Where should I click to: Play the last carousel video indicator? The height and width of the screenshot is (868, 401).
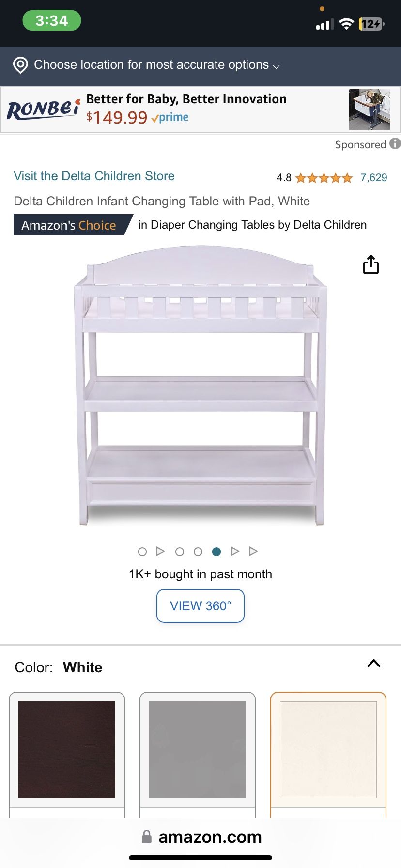click(x=253, y=551)
